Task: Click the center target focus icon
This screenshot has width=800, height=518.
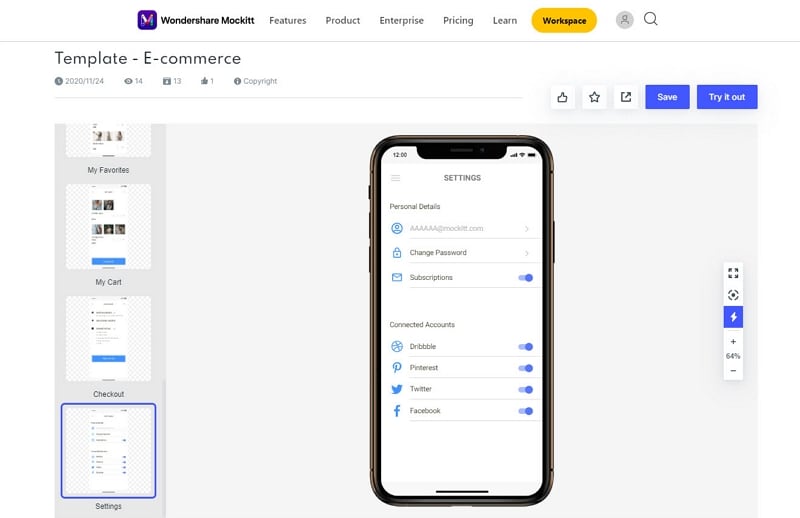Action: click(733, 295)
